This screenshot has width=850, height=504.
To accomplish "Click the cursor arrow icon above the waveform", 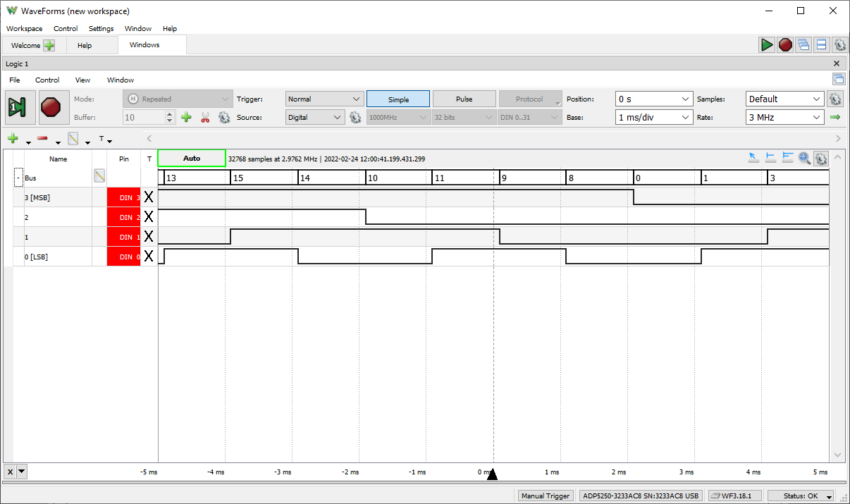I will [753, 159].
